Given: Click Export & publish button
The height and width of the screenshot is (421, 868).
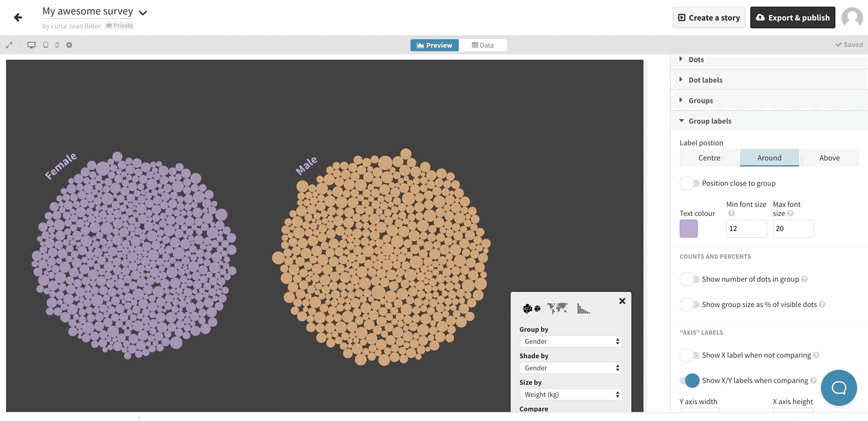Looking at the screenshot, I should pos(792,17).
